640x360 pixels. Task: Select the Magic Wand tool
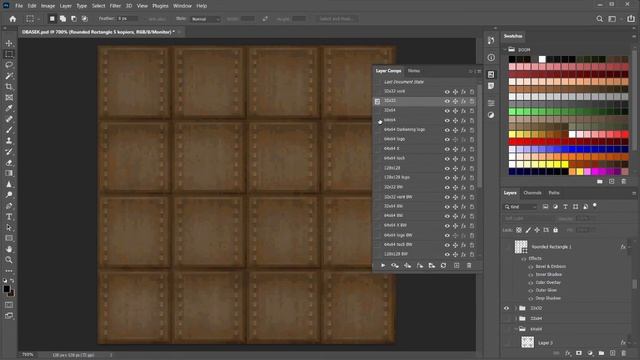(9, 76)
